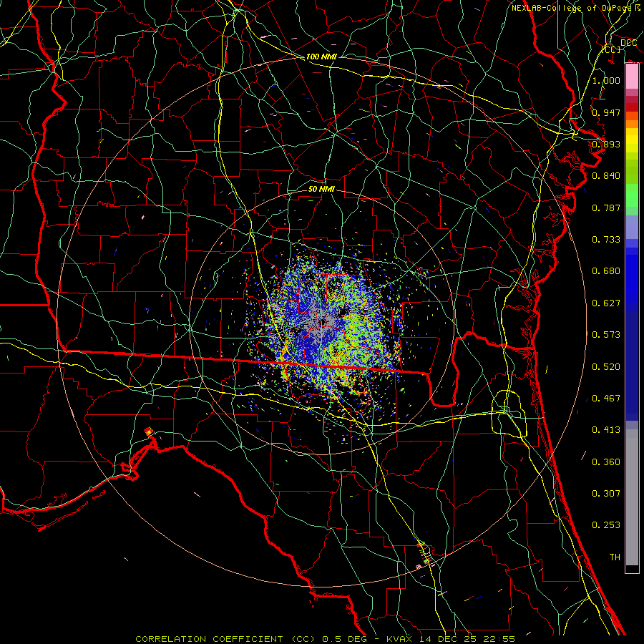
Task: Click the 0.253 scale label
Action: pos(606,525)
